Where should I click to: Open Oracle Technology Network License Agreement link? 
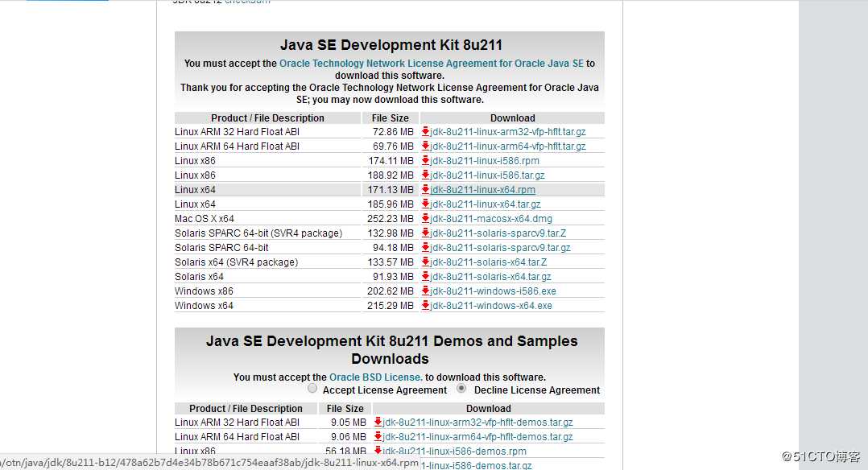tap(432, 63)
